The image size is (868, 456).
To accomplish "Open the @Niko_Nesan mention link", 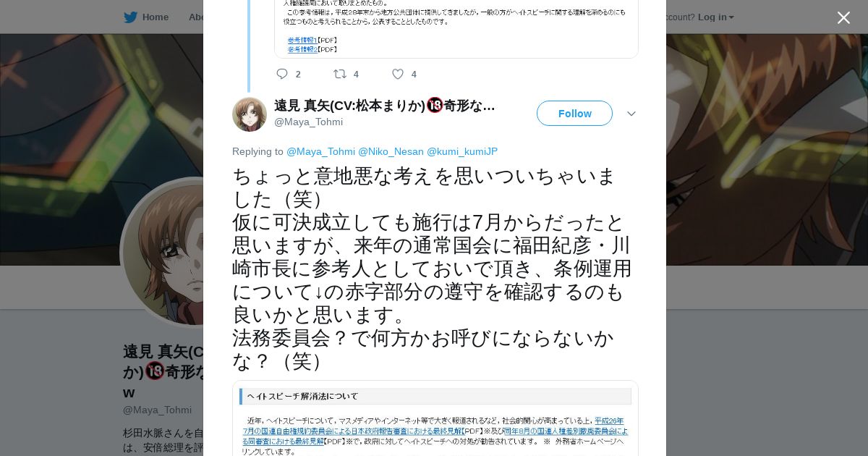I will [x=391, y=151].
